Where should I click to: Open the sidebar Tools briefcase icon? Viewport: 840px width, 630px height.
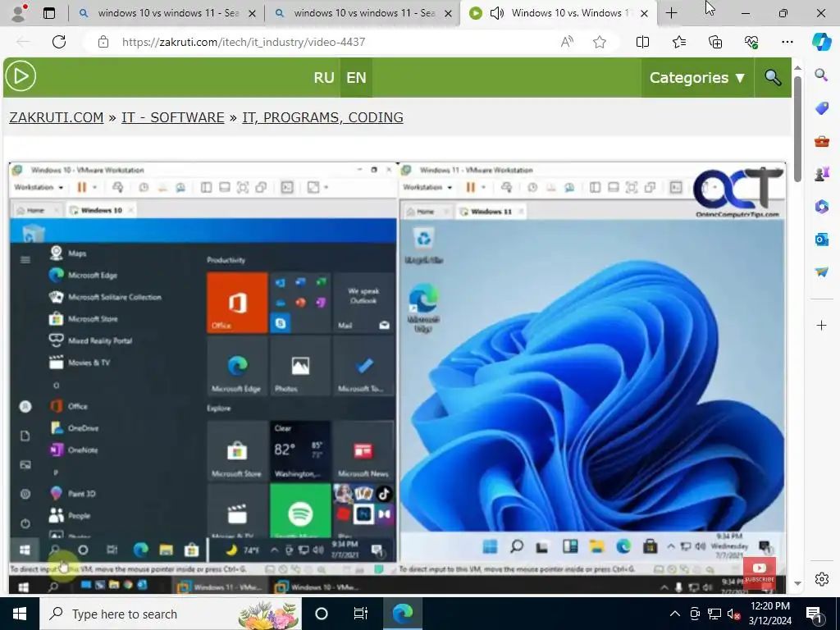click(x=821, y=141)
